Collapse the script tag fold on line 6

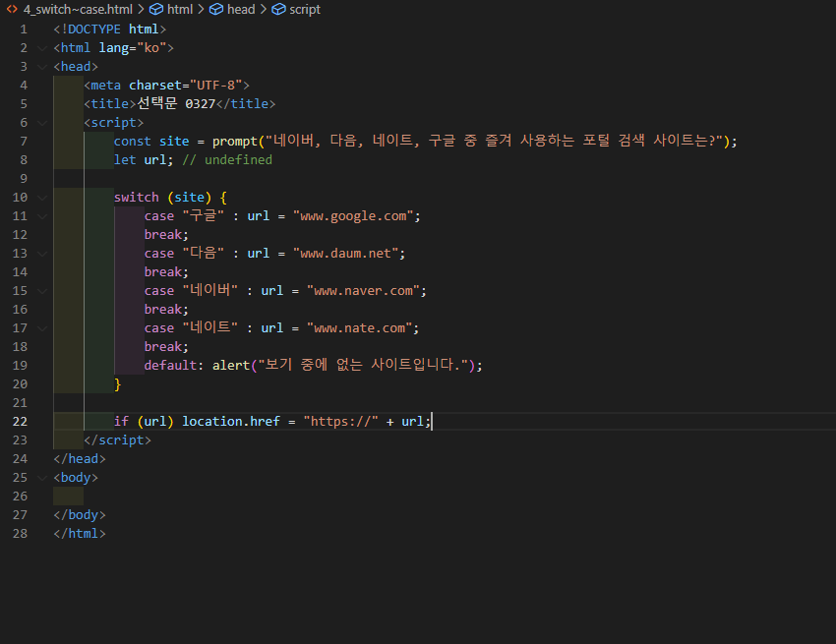(42, 123)
